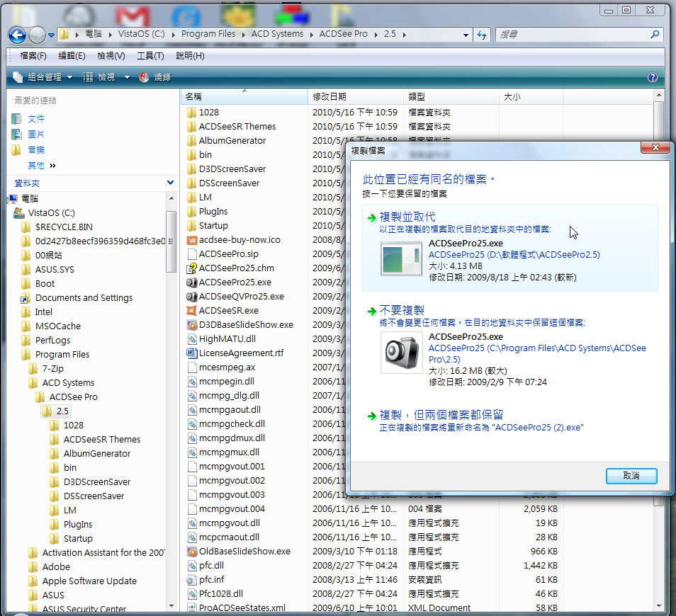Open the 說明(H) menu
Screen dimensions: 676x616
click(190, 56)
